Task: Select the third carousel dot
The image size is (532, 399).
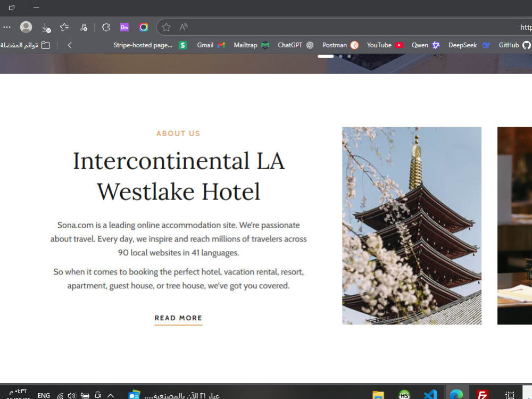Action: click(x=349, y=56)
